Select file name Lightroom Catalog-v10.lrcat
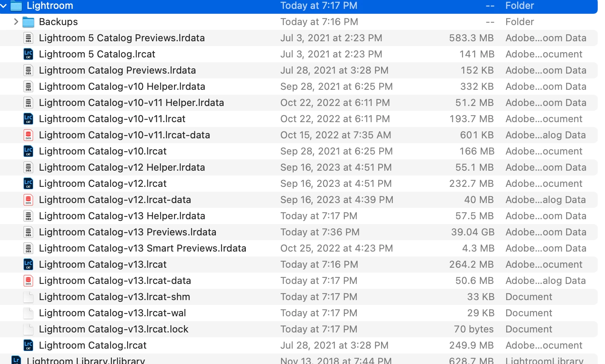Image resolution: width=605 pixels, height=364 pixels. 103,151
